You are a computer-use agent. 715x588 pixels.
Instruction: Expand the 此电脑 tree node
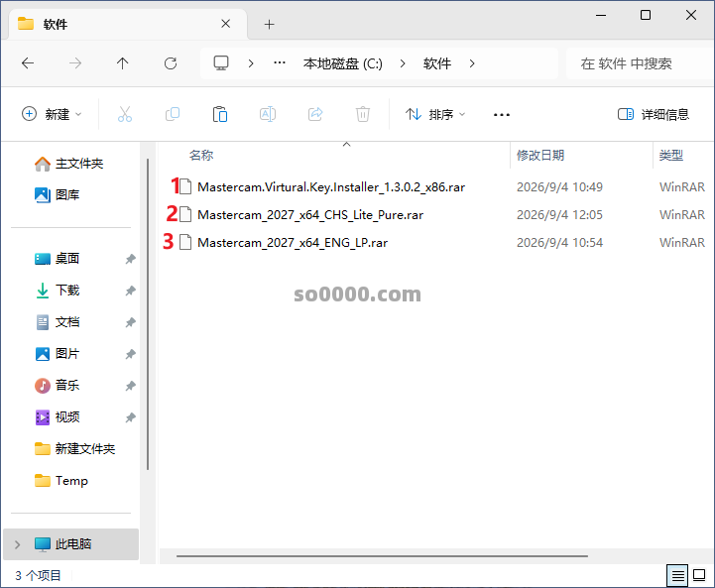(x=17, y=544)
